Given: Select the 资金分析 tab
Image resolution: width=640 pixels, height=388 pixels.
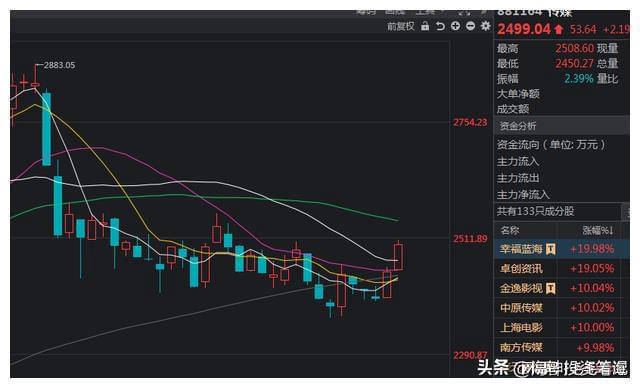Looking at the screenshot, I should [518, 126].
